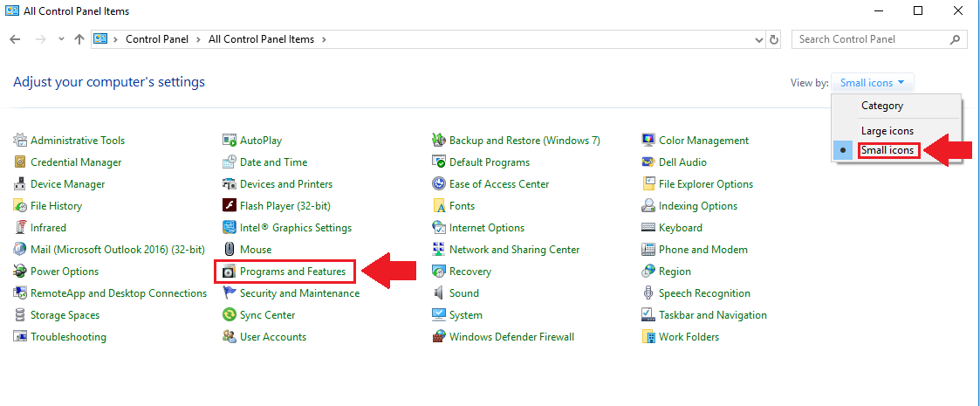Viewport: 980px width, 406px height.
Task: Open Region link
Action: 675,272
